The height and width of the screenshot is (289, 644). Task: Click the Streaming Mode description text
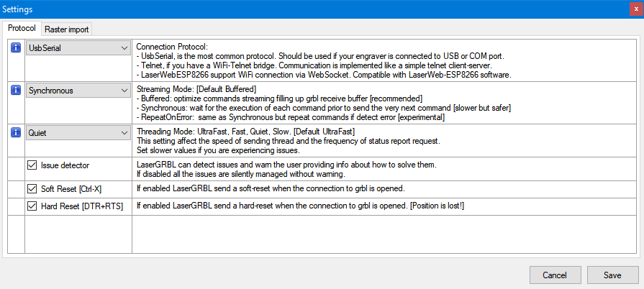pyautogui.click(x=324, y=104)
